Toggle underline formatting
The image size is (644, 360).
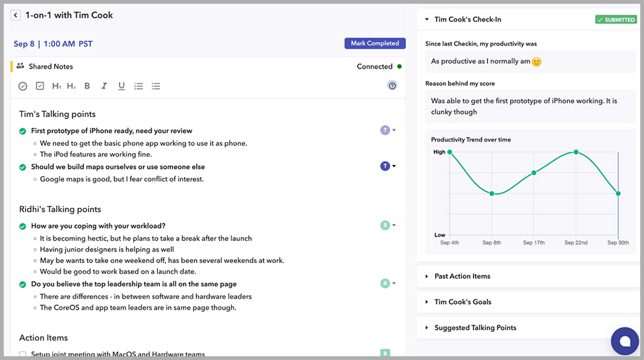[x=121, y=86]
